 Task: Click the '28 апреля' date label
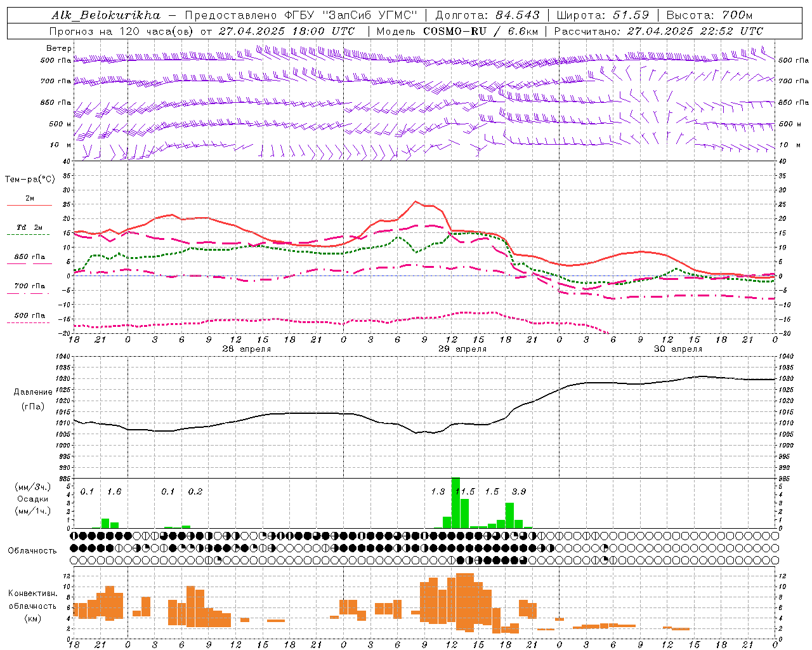(x=247, y=349)
